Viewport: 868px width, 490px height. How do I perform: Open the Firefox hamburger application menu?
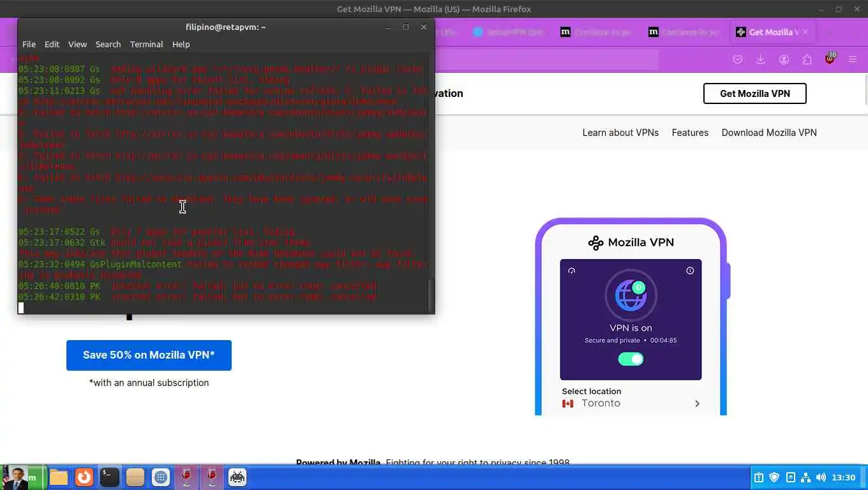853,59
